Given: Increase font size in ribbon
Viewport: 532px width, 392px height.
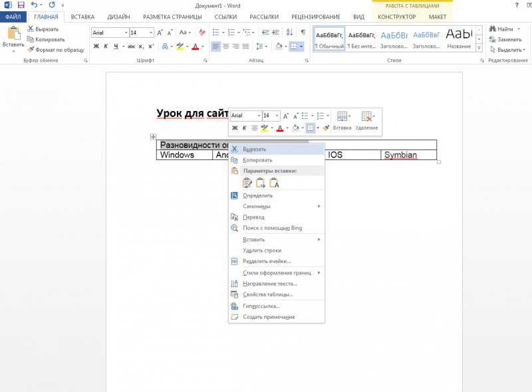Looking at the screenshot, I should click(x=160, y=33).
